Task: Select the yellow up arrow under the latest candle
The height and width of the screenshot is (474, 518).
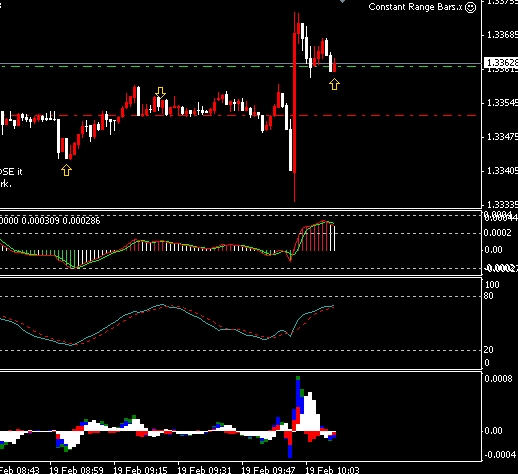Action: point(334,84)
